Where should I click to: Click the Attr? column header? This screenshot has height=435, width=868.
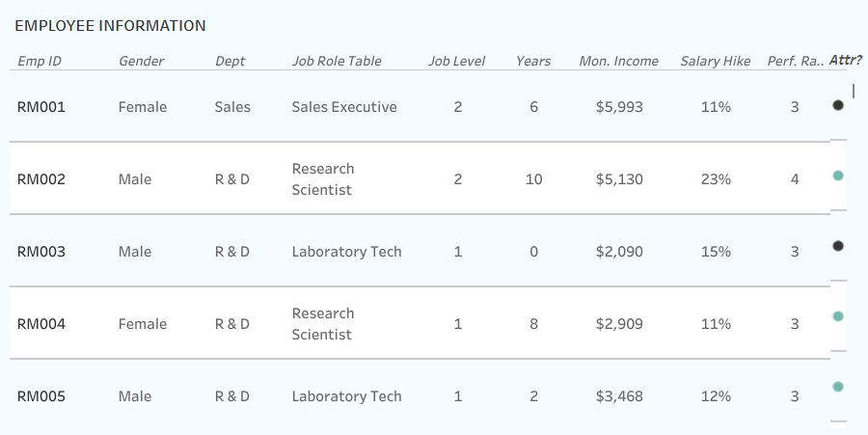tap(845, 60)
